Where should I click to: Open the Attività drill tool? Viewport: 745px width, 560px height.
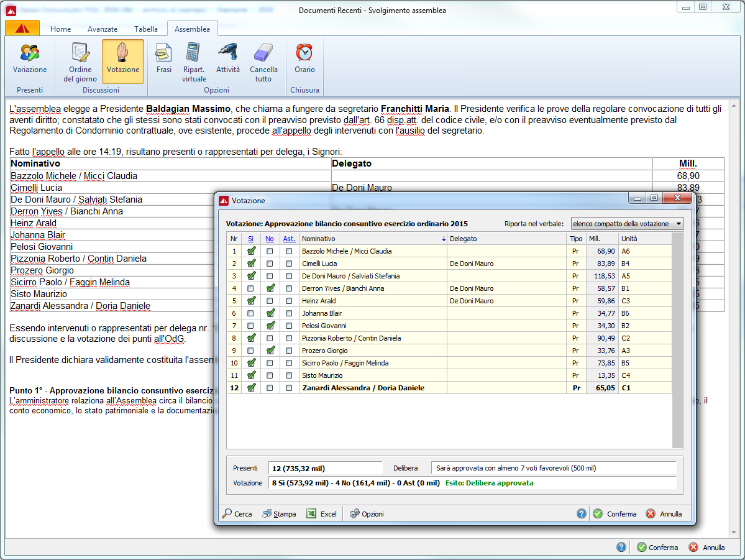click(227, 60)
